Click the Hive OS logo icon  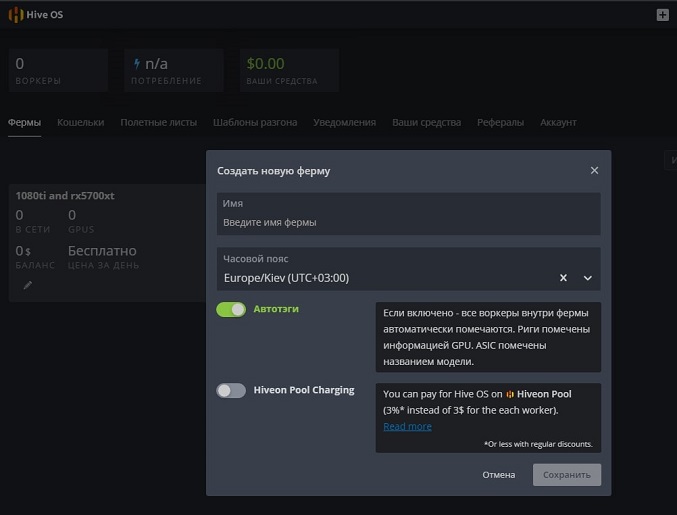click(15, 15)
